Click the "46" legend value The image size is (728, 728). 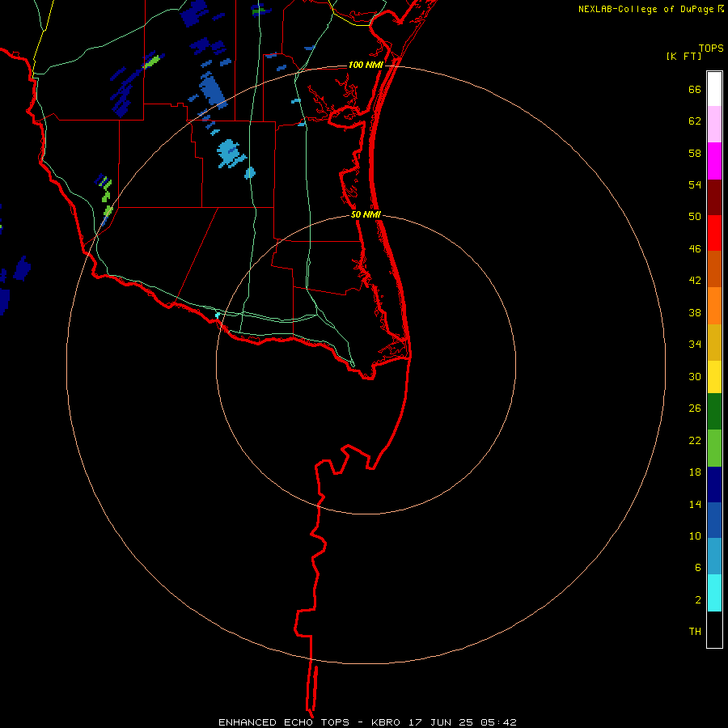[x=695, y=248]
